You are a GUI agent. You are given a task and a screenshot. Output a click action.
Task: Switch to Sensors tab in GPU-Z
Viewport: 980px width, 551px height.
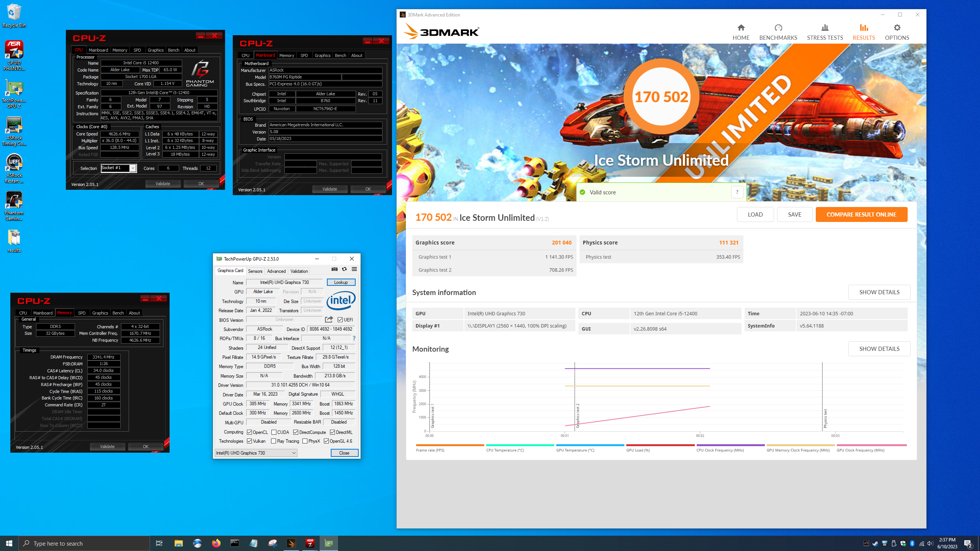[255, 271]
